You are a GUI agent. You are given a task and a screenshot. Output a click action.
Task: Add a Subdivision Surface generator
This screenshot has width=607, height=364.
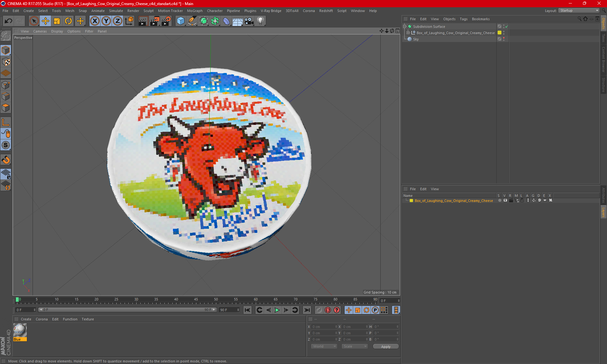tap(204, 21)
